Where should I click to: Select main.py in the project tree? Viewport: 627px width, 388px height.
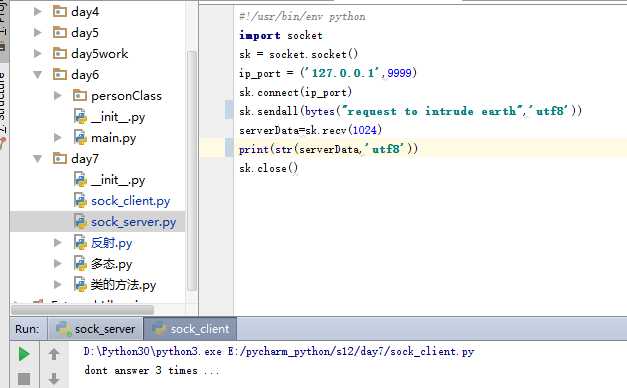(114, 138)
